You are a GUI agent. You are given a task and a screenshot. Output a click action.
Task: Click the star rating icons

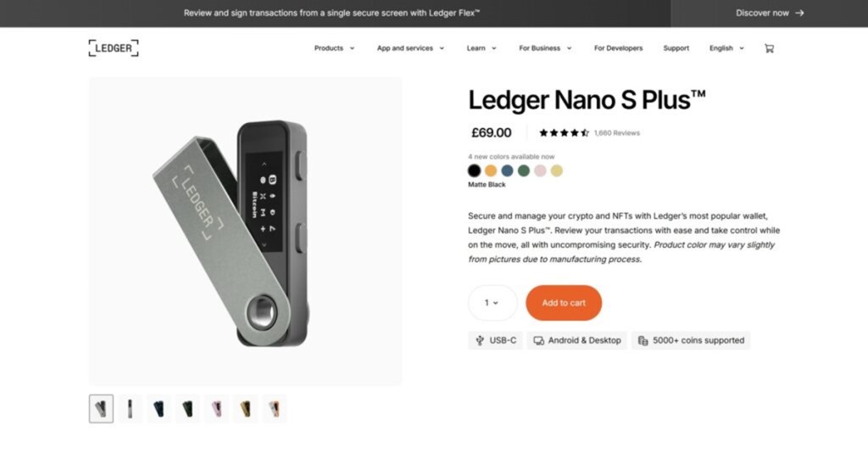tap(564, 133)
